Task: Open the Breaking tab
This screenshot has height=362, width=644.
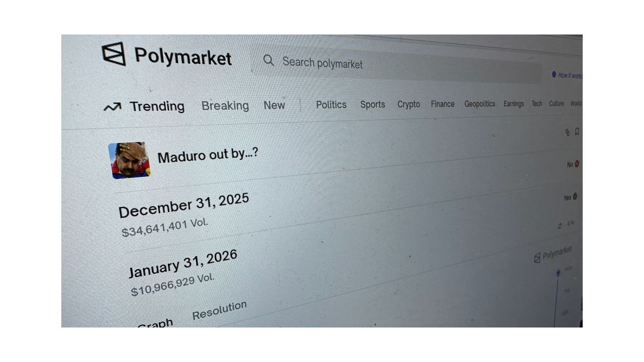Action: 225,106
